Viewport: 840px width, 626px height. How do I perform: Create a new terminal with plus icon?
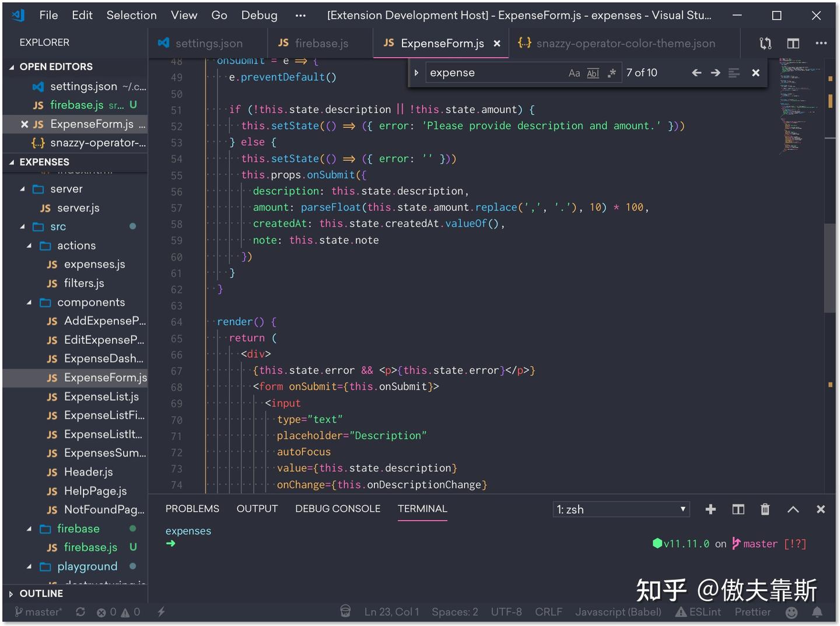pos(710,509)
